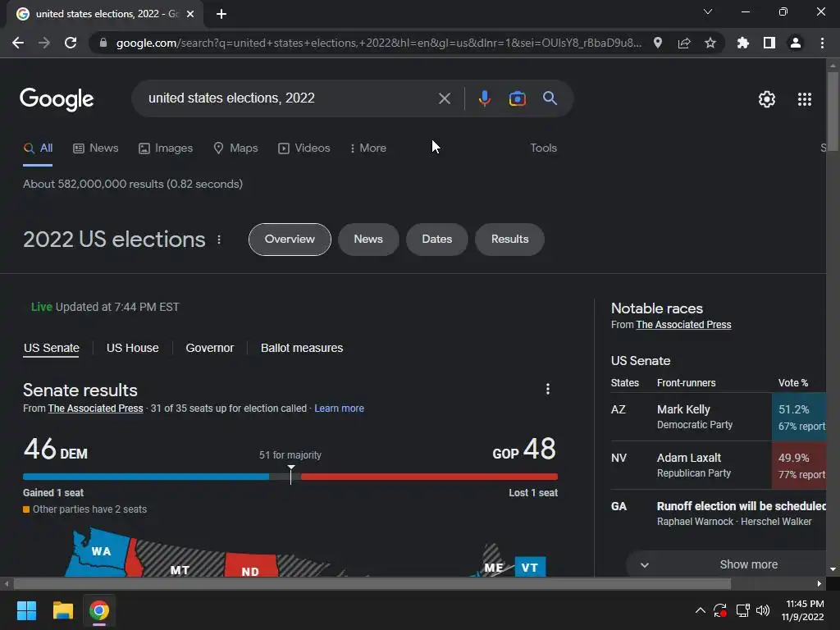Open the Chrome profile avatar
The height and width of the screenshot is (630, 840).
click(x=796, y=43)
